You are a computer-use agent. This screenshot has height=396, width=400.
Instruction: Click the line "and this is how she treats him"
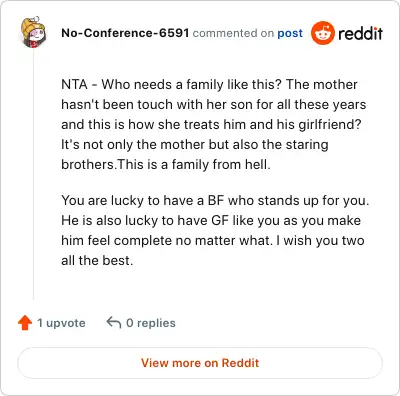211,124
